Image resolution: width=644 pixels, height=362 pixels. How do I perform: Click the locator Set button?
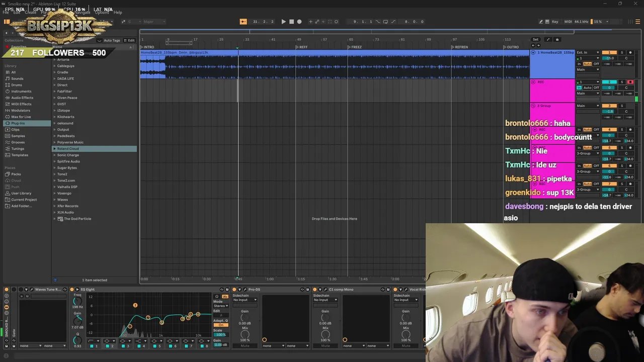coord(535,39)
